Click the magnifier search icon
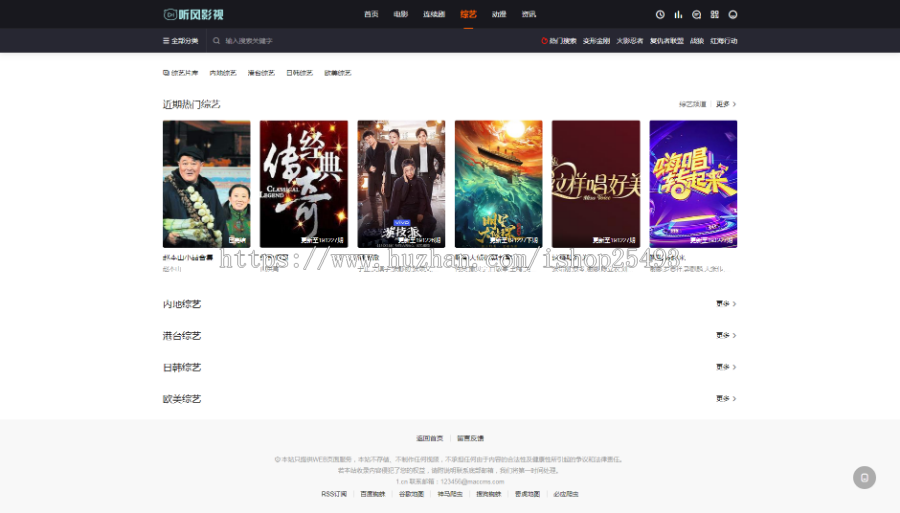 point(216,41)
